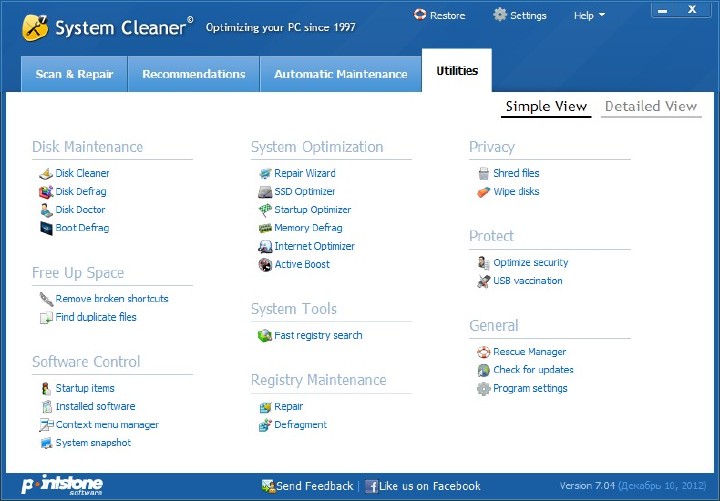Viewport: 720px width, 501px height.
Task: Click the Startup Optimizer icon
Action: click(265, 210)
